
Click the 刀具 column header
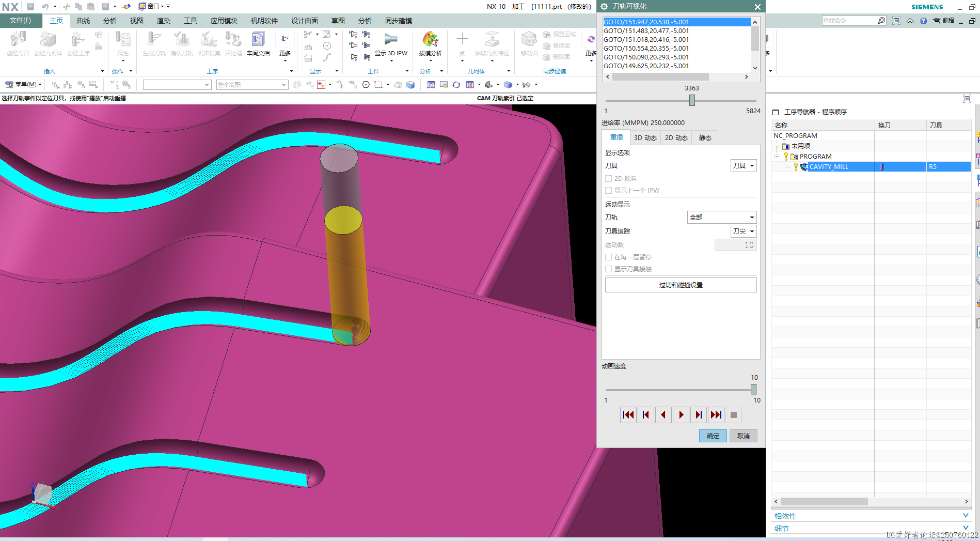click(948, 126)
